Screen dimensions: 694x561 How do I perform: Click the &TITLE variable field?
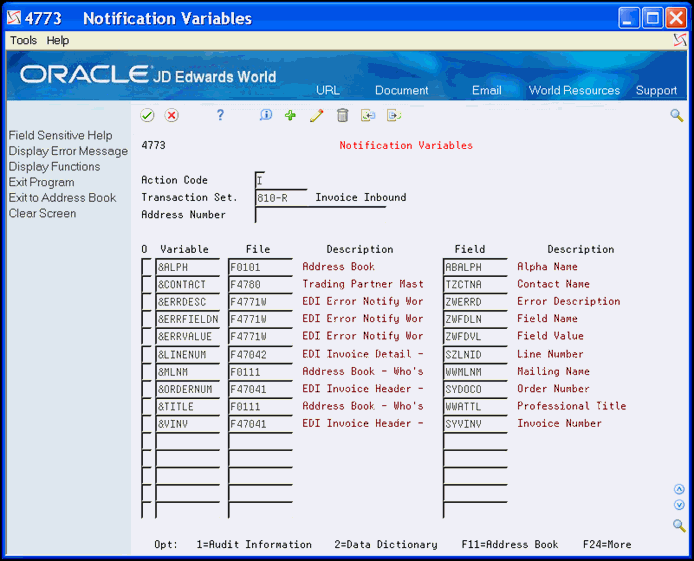188,406
